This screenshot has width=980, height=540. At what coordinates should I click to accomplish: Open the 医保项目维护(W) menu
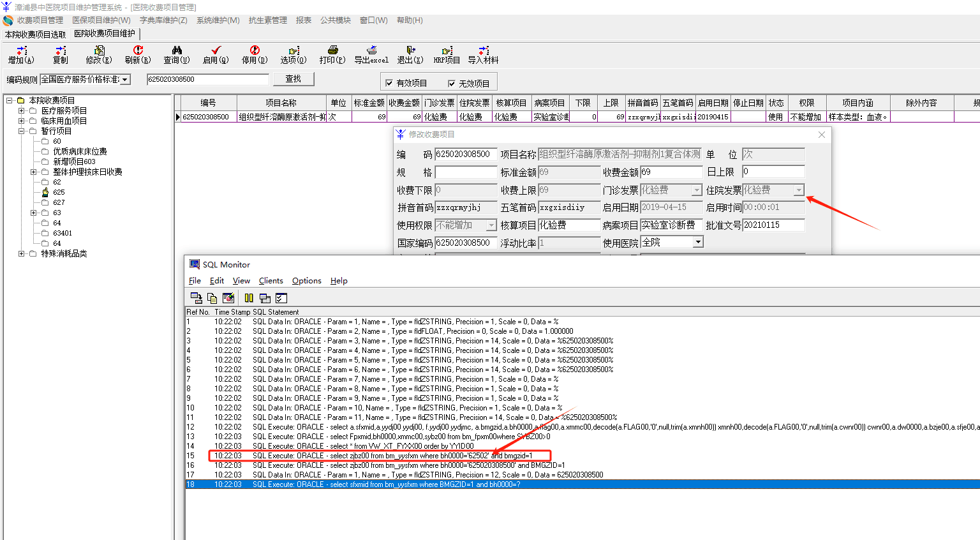coord(101,20)
